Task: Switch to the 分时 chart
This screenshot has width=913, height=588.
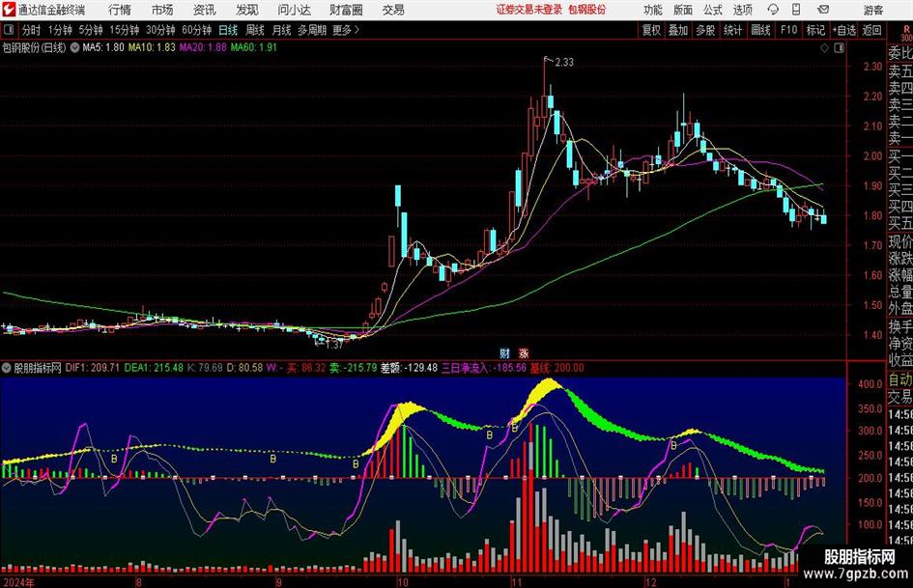Action: [32, 30]
